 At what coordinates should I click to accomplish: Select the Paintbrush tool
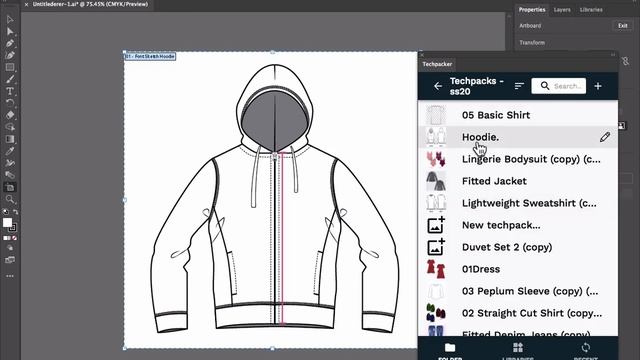coord(10,79)
